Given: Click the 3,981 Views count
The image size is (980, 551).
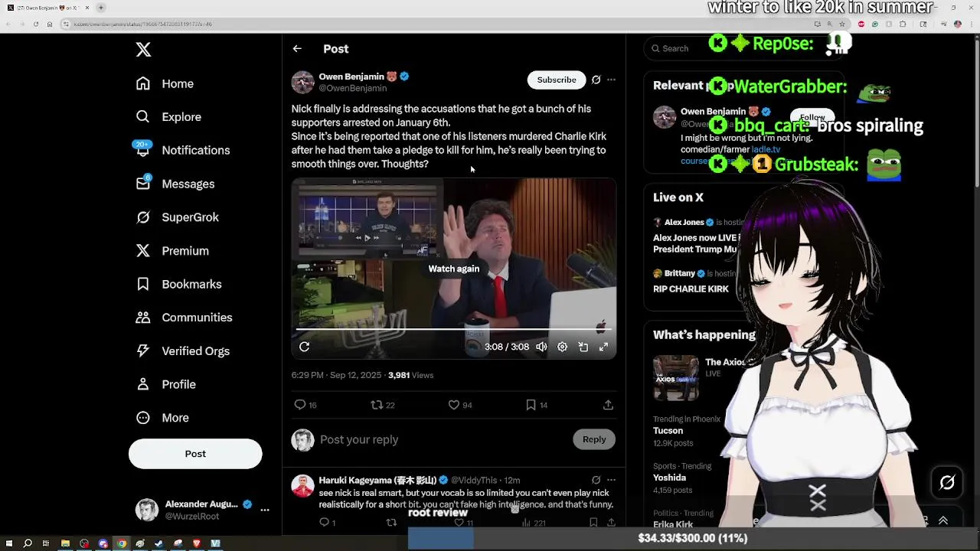Looking at the screenshot, I should tap(410, 375).
